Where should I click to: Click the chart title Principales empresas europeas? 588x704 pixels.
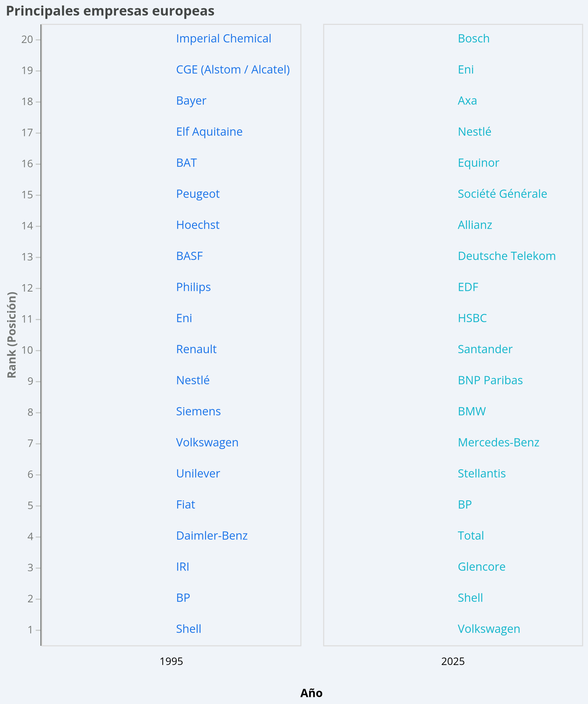point(110,11)
